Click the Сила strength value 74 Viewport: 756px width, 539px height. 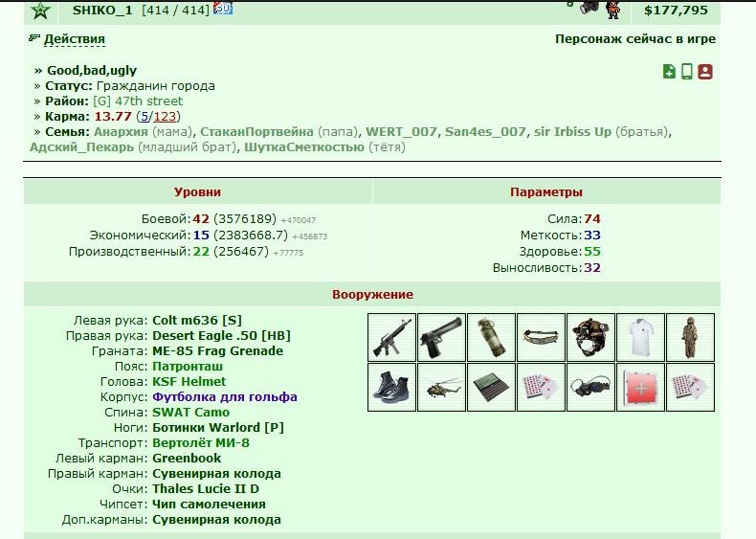(592, 219)
